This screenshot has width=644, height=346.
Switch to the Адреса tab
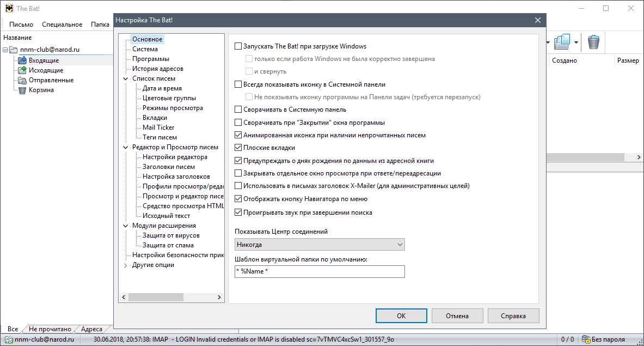click(91, 329)
